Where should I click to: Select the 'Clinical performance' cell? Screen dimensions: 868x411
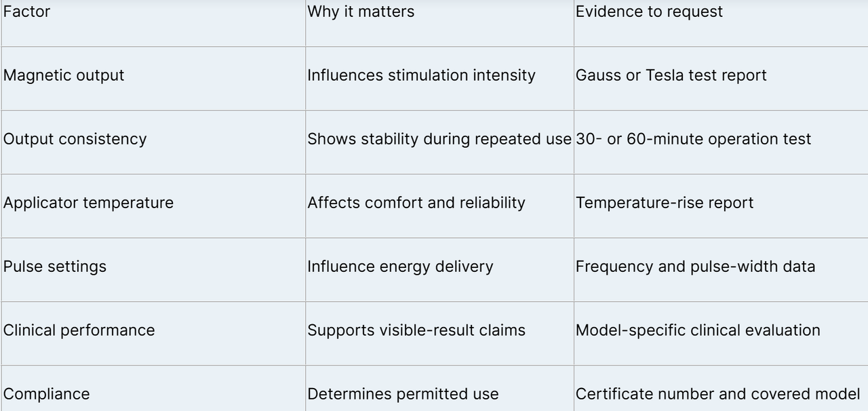point(153,334)
